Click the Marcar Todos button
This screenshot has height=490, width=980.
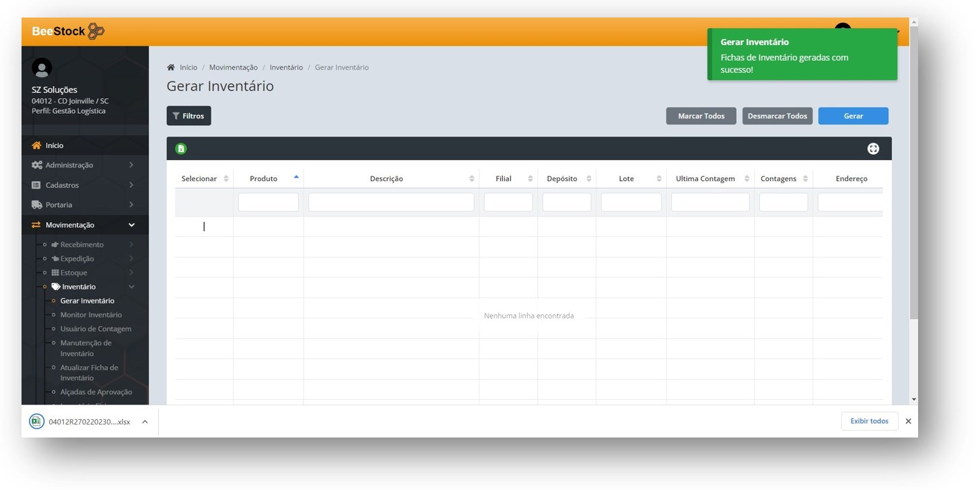pos(701,116)
